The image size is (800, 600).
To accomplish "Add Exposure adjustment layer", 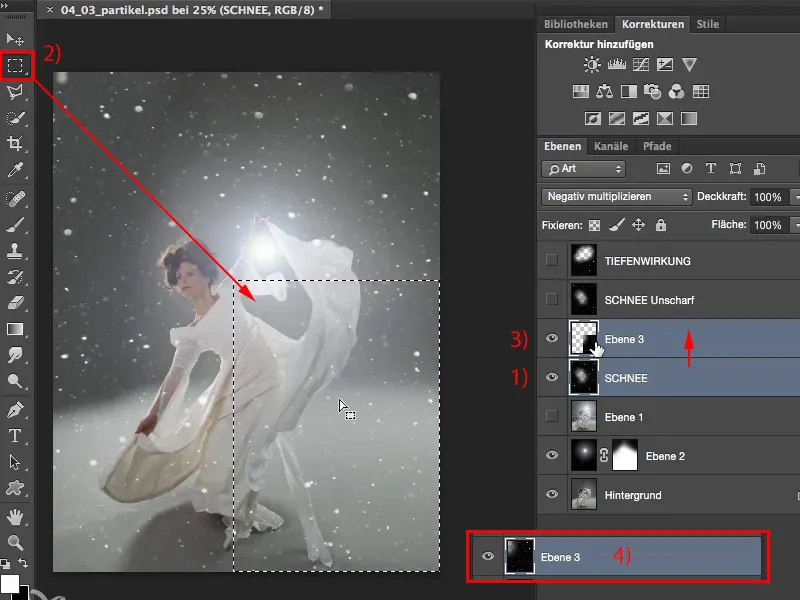I will tap(665, 64).
